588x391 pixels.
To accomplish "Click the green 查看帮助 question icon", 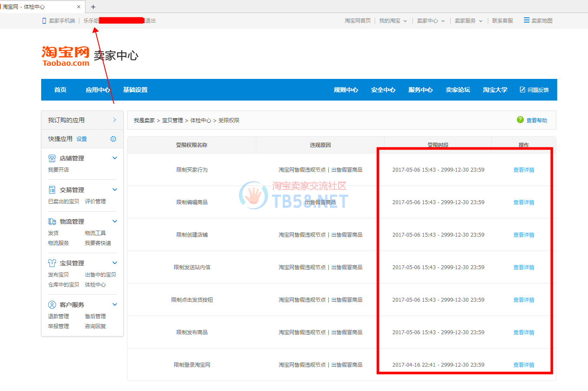I will (x=520, y=120).
